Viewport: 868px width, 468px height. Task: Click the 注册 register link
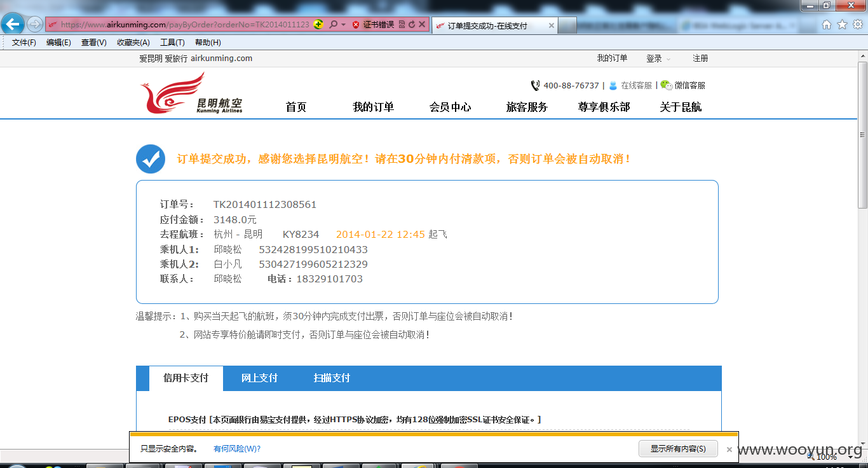click(700, 59)
